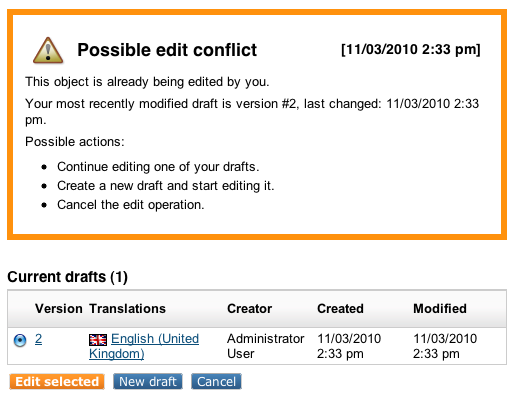Click the Possible edit conflict title
The image size is (513, 415).
pyautogui.click(x=167, y=50)
